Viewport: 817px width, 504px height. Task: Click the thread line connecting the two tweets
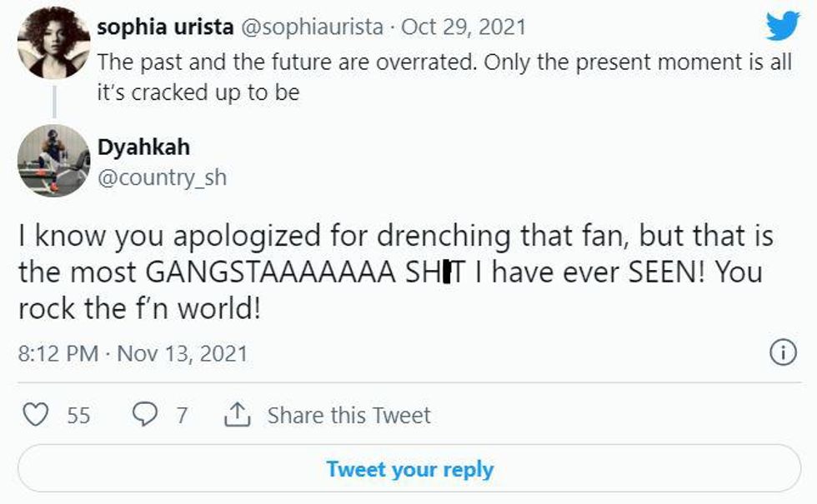(54, 102)
